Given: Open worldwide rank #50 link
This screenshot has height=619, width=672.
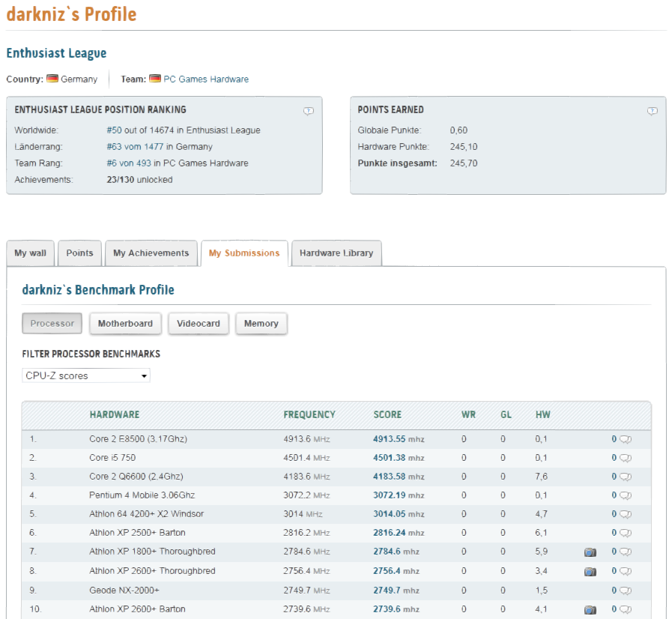Looking at the screenshot, I should pos(114,130).
